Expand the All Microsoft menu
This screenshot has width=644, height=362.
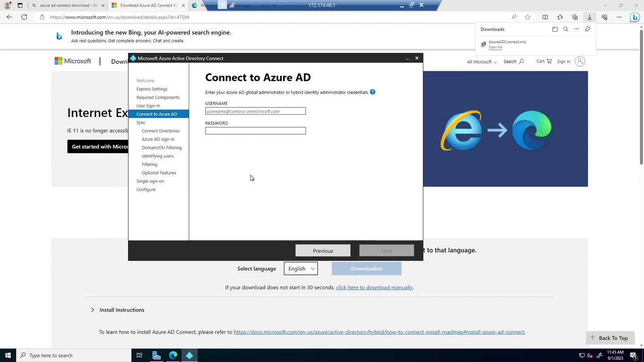pos(481,62)
